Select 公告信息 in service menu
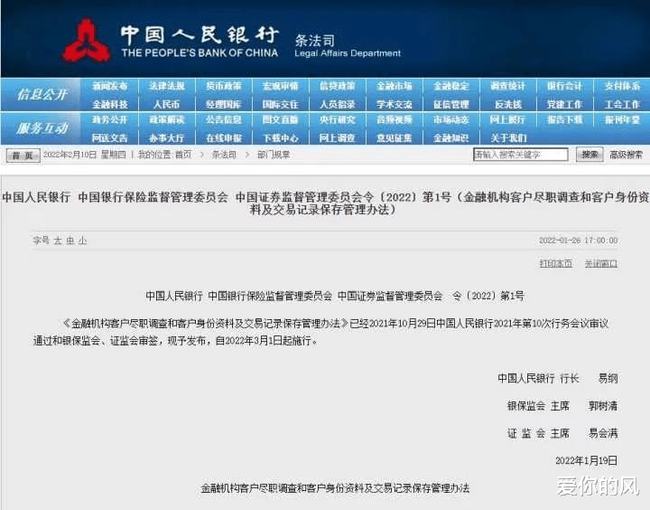Image resolution: width=650 pixels, height=510 pixels. tap(223, 120)
